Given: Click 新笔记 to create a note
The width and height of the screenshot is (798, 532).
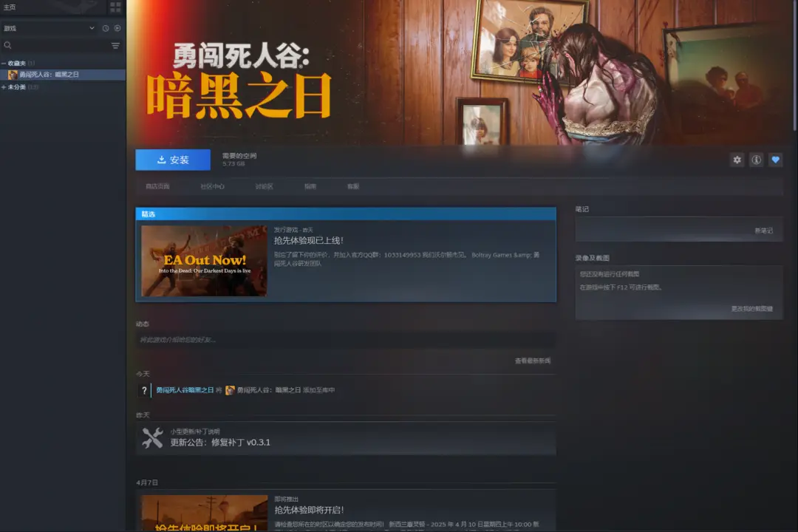Looking at the screenshot, I should [763, 231].
